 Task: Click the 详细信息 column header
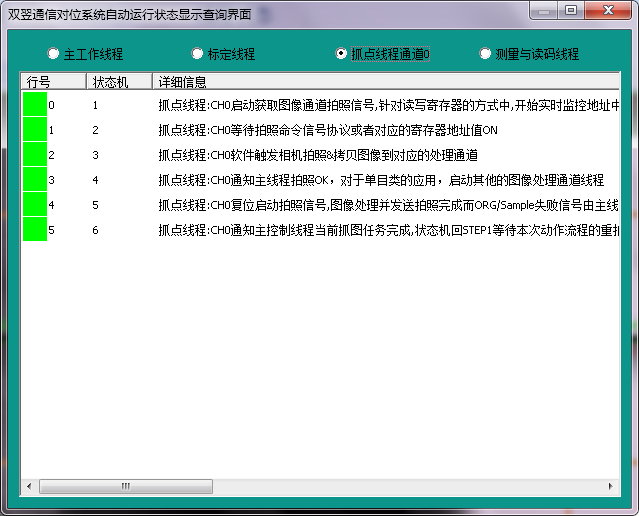pyautogui.click(x=385, y=81)
